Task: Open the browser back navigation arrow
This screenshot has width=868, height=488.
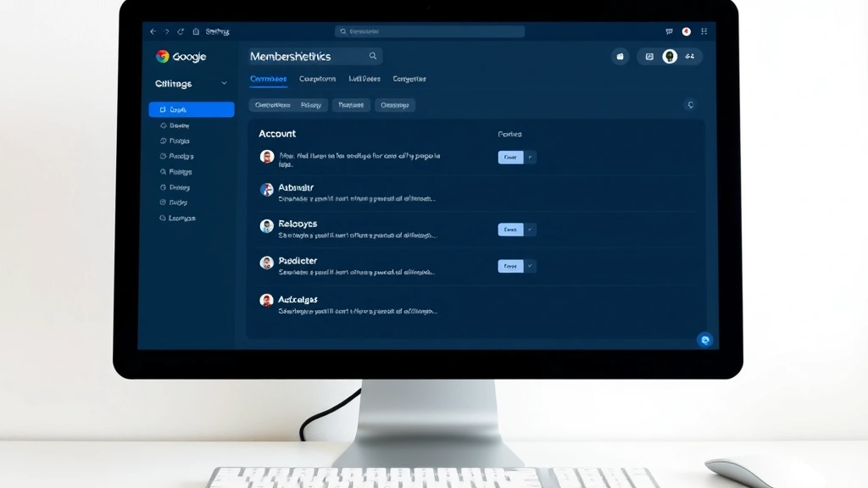Action: click(x=153, y=30)
